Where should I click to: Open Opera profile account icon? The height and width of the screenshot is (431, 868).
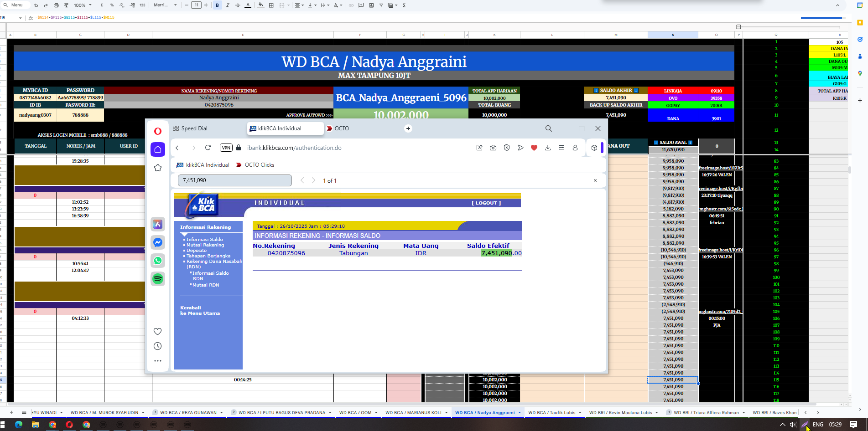pos(575,148)
